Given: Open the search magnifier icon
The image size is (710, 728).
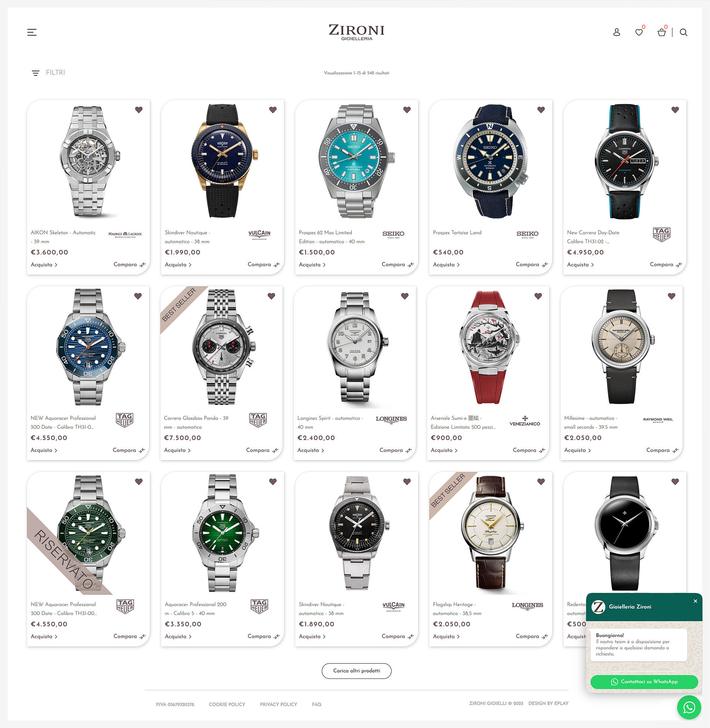Looking at the screenshot, I should [x=683, y=33].
